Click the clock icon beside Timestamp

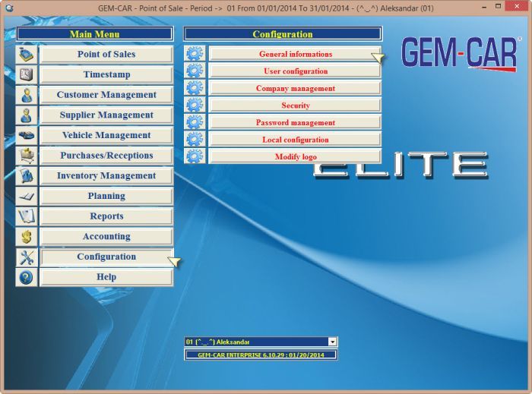pyautogui.click(x=27, y=74)
